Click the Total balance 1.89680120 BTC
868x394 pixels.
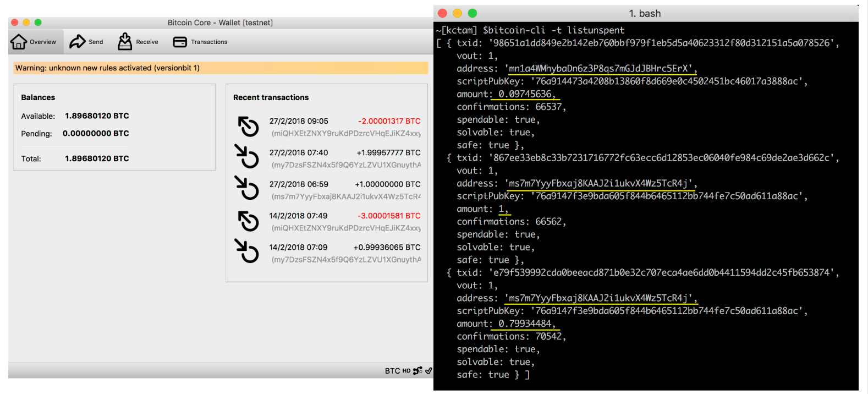point(97,158)
